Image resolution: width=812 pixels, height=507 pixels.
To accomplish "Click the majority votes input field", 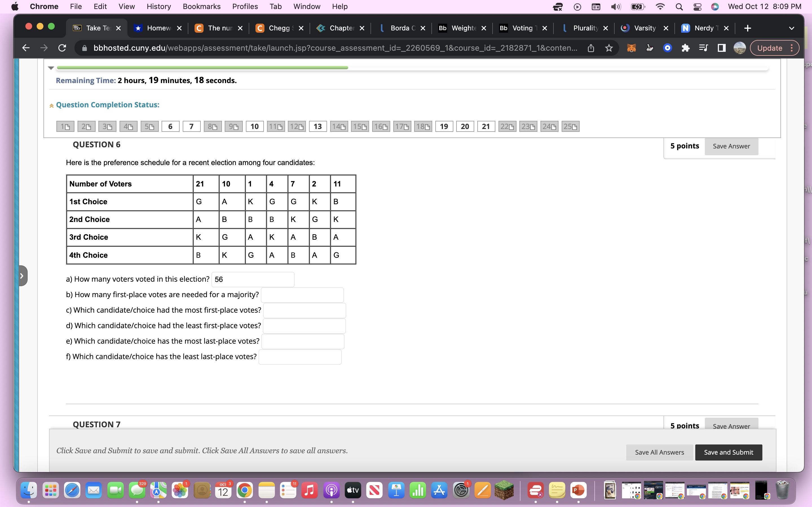I will (303, 295).
